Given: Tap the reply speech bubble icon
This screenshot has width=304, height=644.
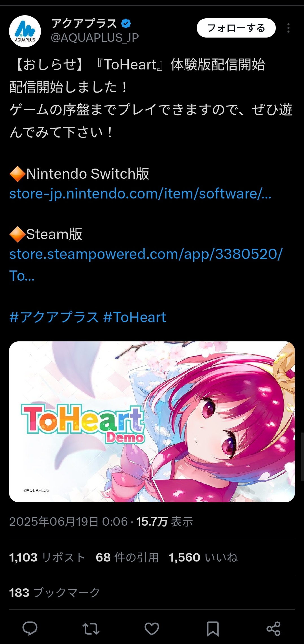Looking at the screenshot, I should (30, 628).
